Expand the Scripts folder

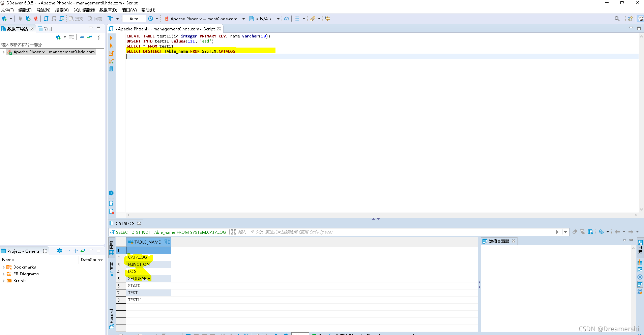point(3,281)
